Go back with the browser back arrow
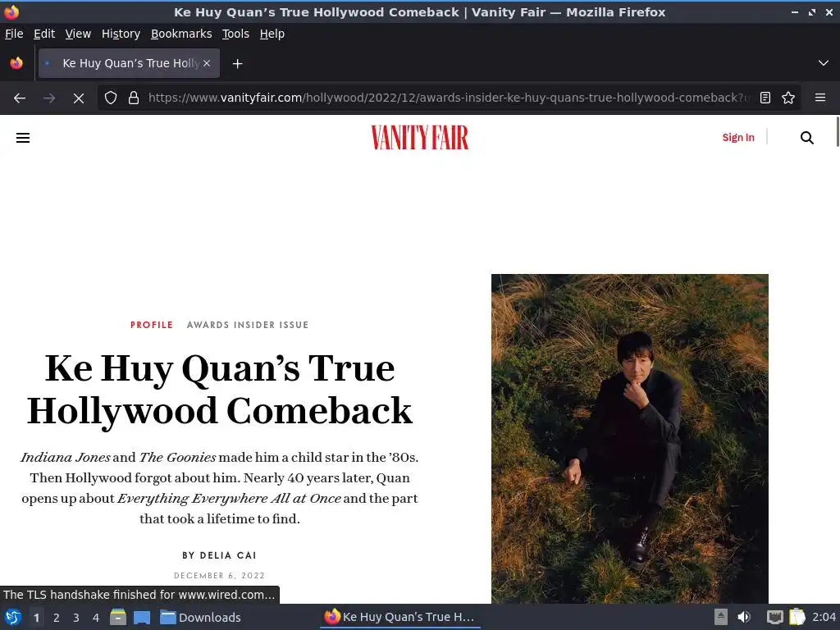Viewport: 840px width, 630px height. point(20,98)
